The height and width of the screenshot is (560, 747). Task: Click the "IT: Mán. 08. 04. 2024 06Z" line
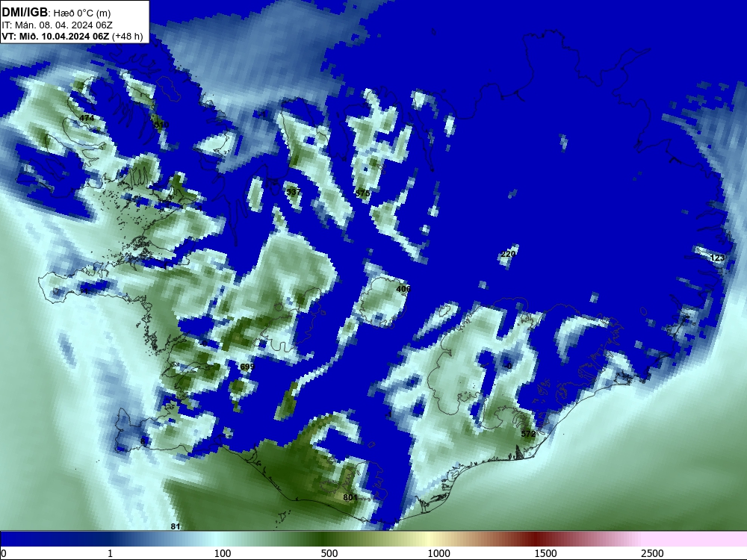[58, 25]
